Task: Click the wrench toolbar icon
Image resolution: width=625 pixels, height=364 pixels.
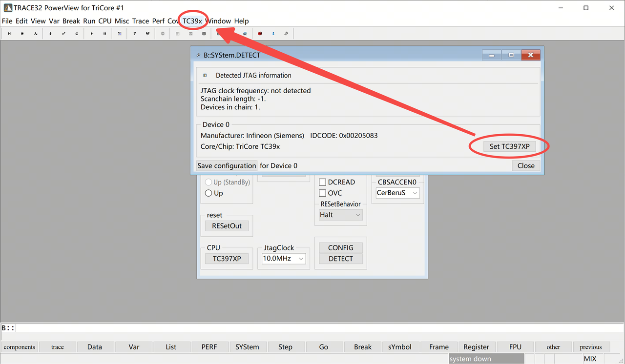Action: pyautogui.click(x=286, y=34)
